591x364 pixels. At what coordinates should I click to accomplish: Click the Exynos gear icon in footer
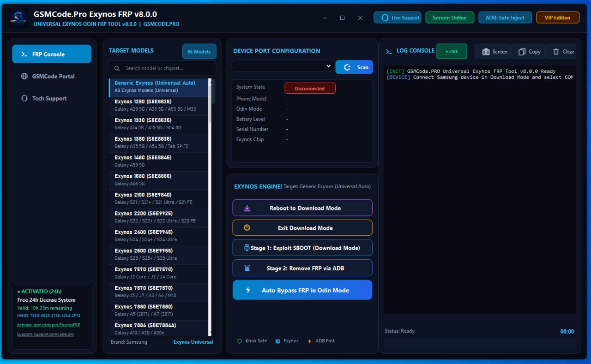pos(277,341)
